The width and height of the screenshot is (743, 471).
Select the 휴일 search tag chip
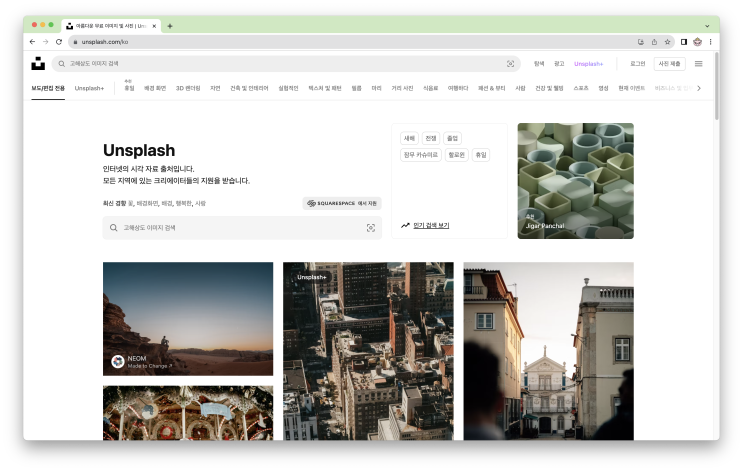click(481, 155)
